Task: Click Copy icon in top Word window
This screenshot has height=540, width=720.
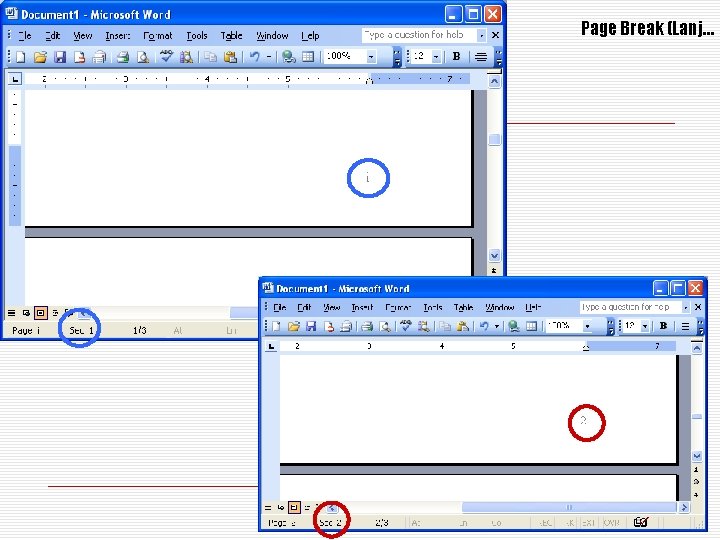Action: (x=210, y=57)
